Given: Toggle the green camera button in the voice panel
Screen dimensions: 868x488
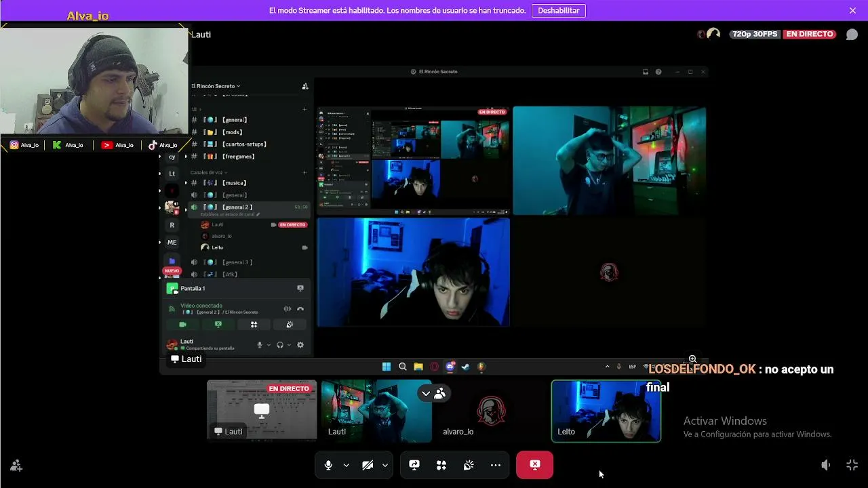Looking at the screenshot, I should (183, 325).
